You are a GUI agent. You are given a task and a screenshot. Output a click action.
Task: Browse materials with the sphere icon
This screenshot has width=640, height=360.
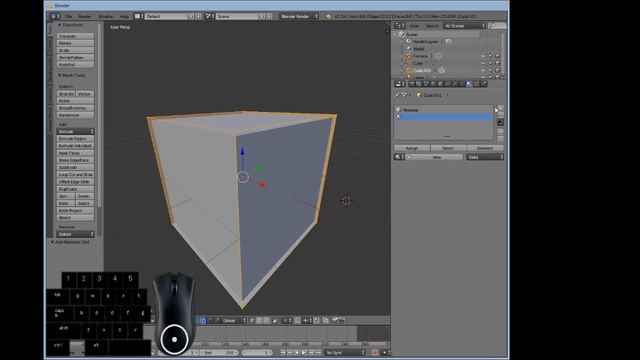click(x=399, y=157)
